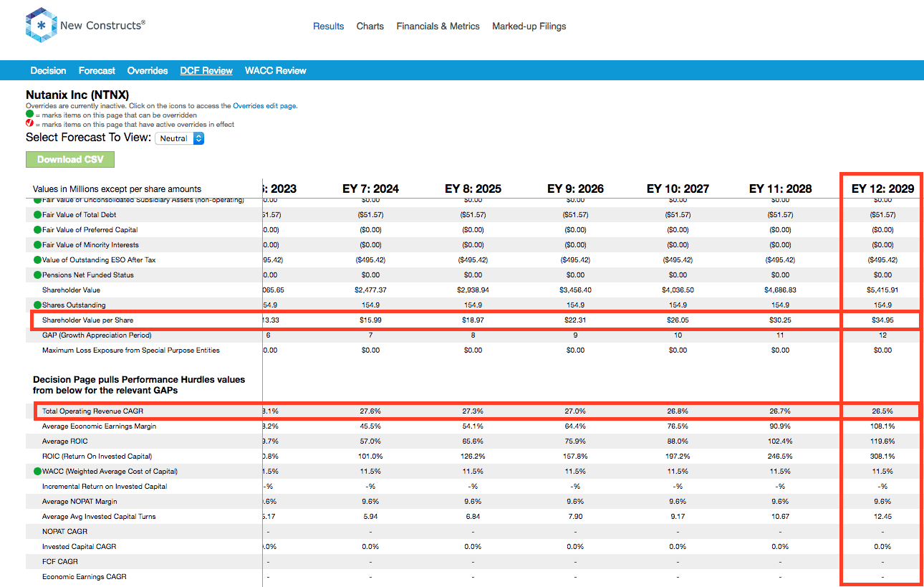Screen dimensions: 924x587
Task: Click the EY 12: 2029 column header
Action: [x=882, y=188]
